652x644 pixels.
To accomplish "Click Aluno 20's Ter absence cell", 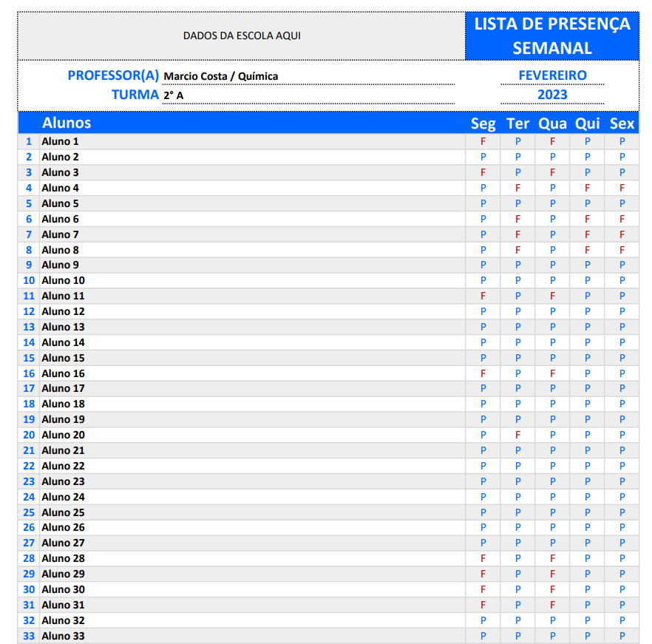I will tap(518, 435).
